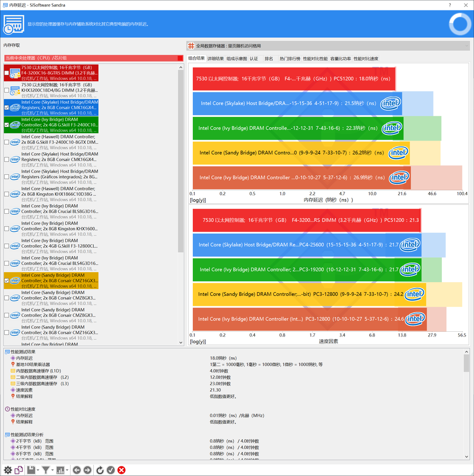474x476 pixels.
Task: Open the 组成示意图 tab
Action: (x=237, y=58)
